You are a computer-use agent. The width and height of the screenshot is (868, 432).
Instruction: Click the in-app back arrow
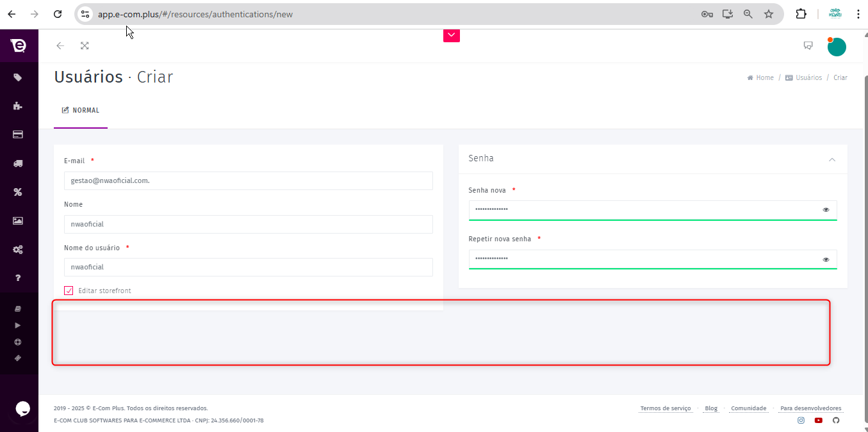[60, 45]
